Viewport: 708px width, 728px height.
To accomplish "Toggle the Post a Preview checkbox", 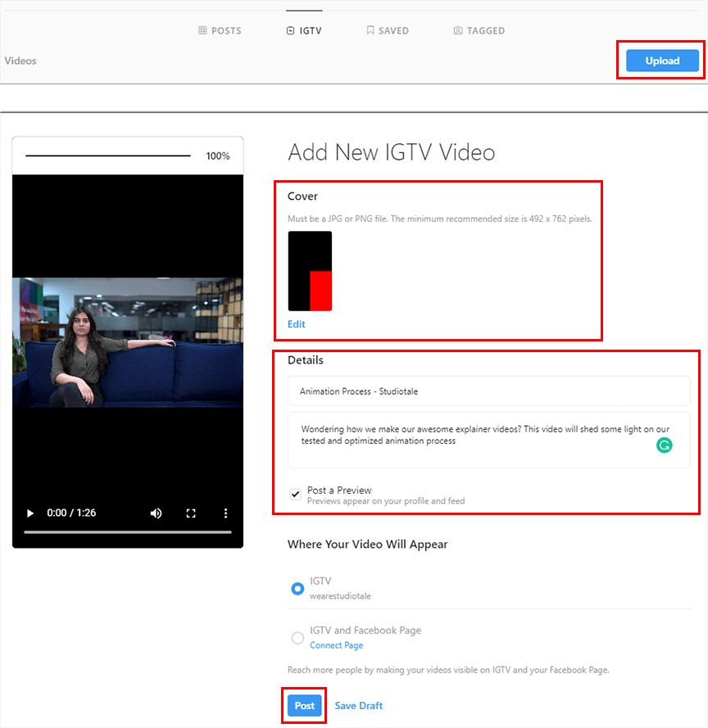I will click(296, 495).
